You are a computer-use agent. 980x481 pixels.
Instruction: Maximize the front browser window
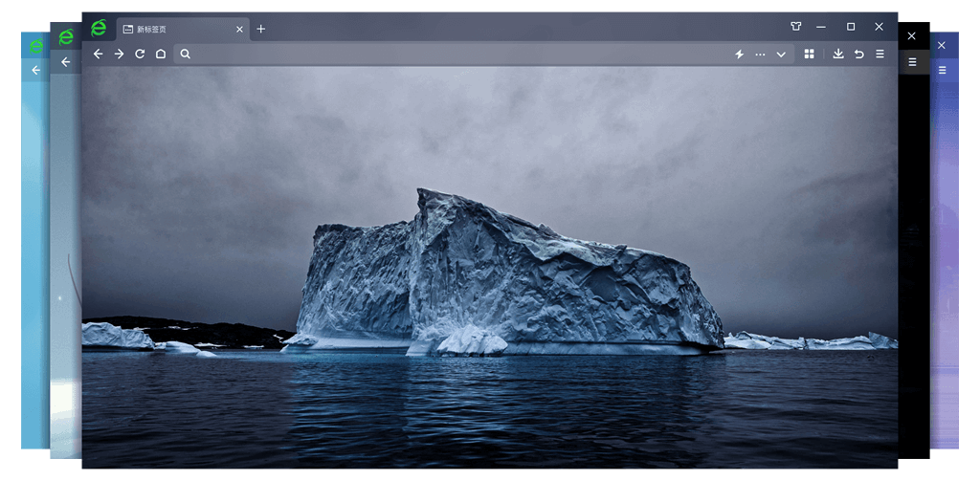point(851,26)
